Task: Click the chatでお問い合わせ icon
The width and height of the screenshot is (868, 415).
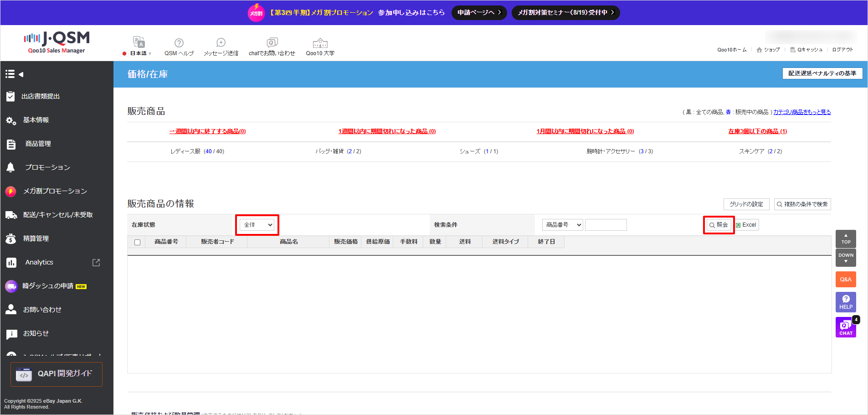Action: [272, 43]
